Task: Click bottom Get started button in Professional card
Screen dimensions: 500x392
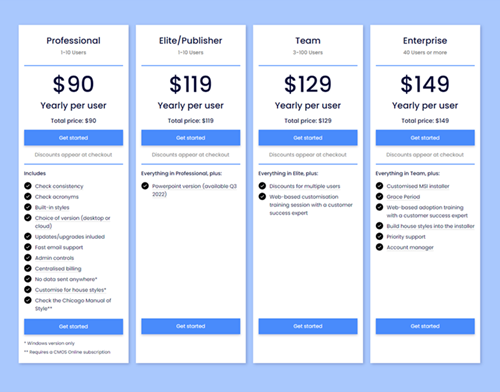Action: [x=73, y=326]
